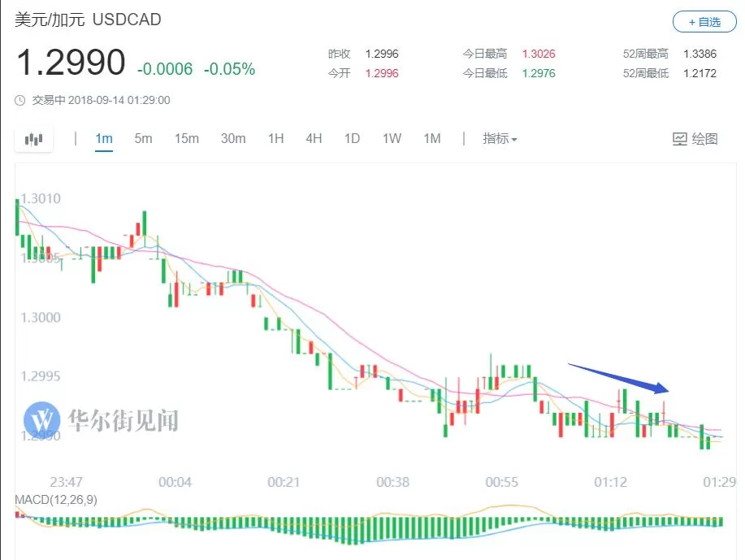This screenshot has height=560, width=745.
Task: Select the 1W weekly interval
Action: (x=392, y=139)
